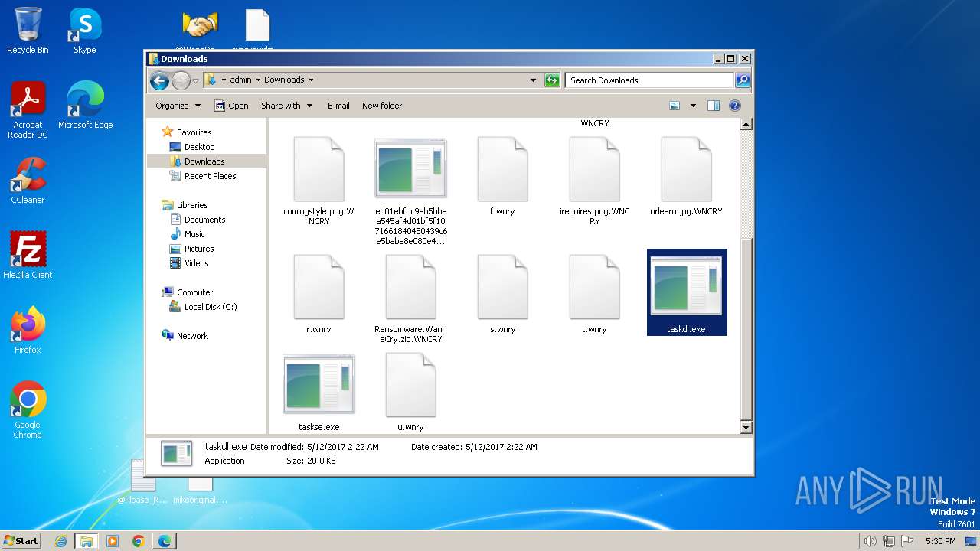Open the Organize dropdown menu

[178, 106]
